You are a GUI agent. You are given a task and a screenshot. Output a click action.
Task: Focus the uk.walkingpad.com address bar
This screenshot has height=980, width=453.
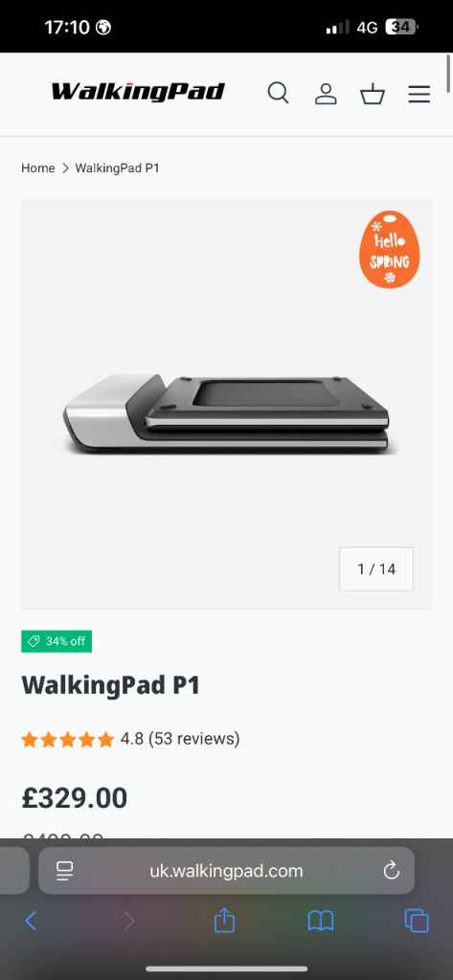226,871
